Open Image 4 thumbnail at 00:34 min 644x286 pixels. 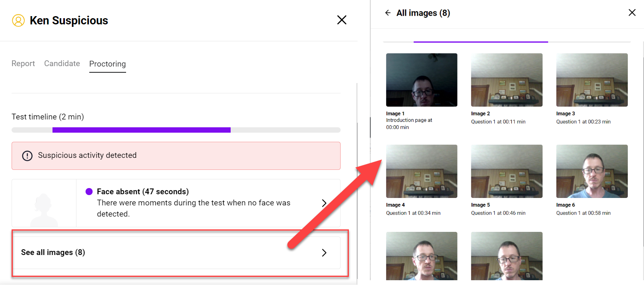tap(422, 172)
